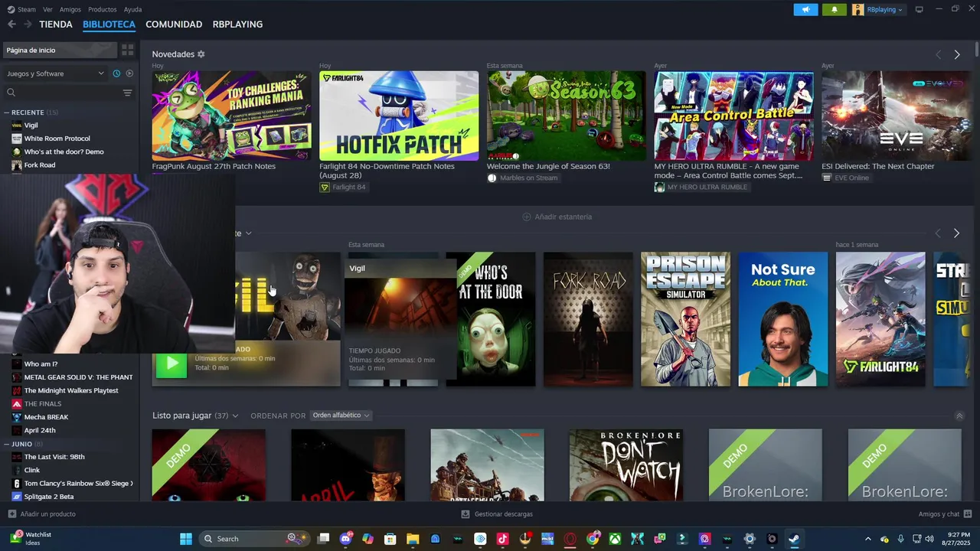Click Página de inicio button
Screen dimensions: 980x551
pos(60,50)
